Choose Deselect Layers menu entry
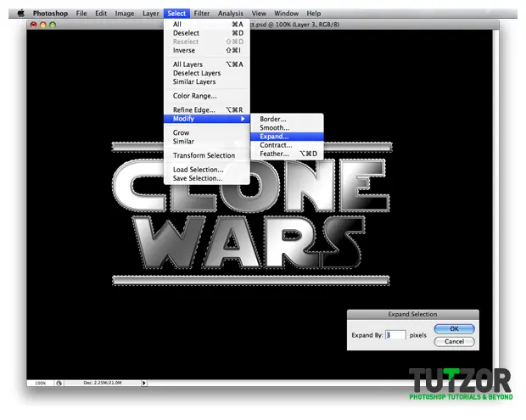The width and height of the screenshot is (526, 420). point(207,73)
